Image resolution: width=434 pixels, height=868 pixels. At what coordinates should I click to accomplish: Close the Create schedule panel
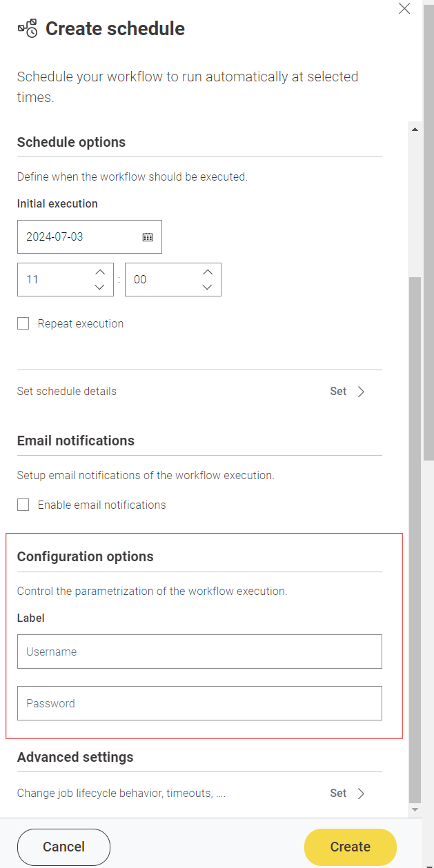pos(405,9)
